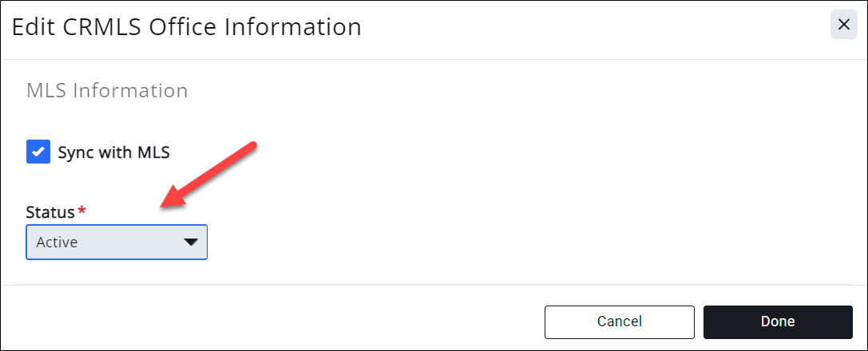Confirm changes with the Done button
Image resolution: width=868 pixels, height=351 pixels.
[777, 321]
